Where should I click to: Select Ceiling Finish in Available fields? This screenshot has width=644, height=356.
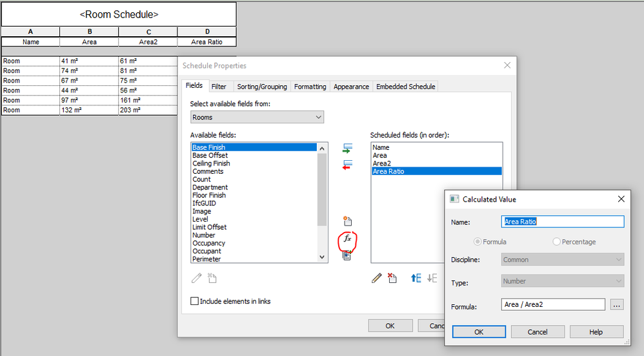[254, 163]
